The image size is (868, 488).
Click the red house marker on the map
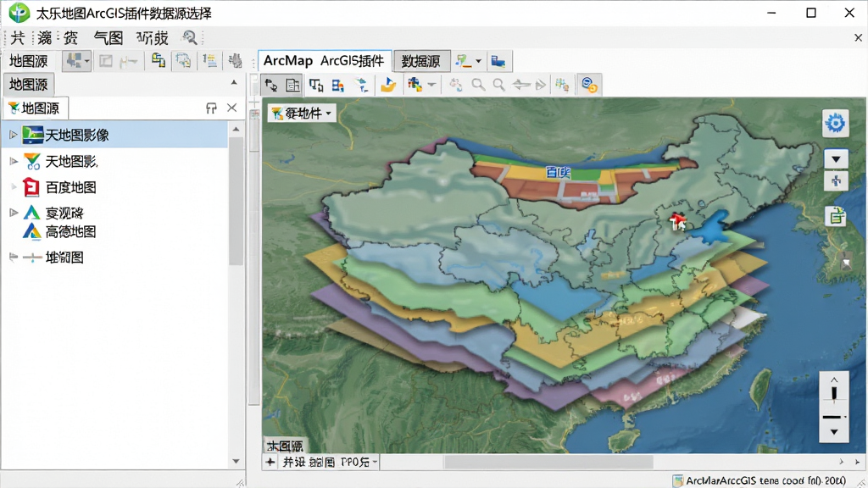tap(677, 221)
